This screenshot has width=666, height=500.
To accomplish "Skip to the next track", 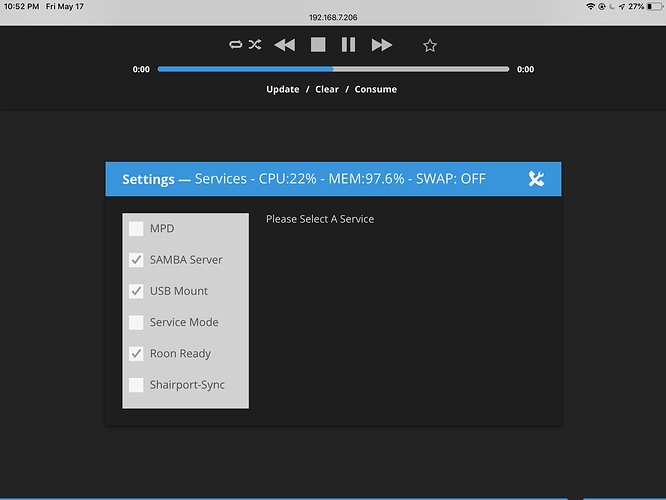I will 381,45.
